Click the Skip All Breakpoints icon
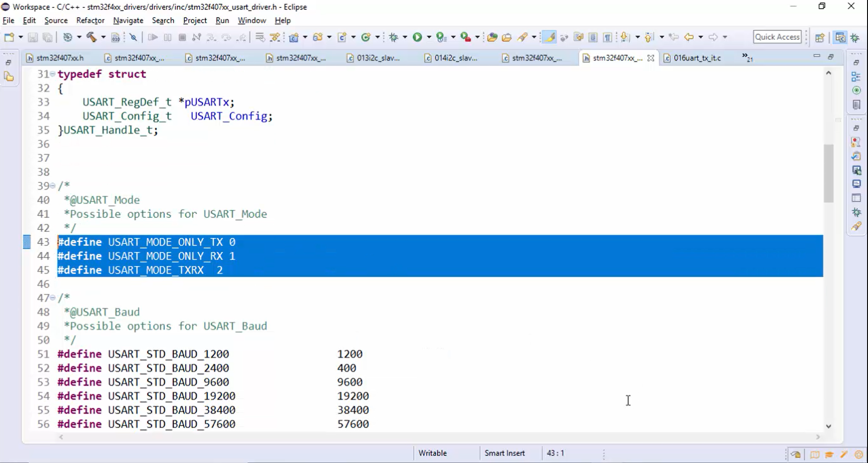Viewport: 868px width, 463px height. [133, 37]
